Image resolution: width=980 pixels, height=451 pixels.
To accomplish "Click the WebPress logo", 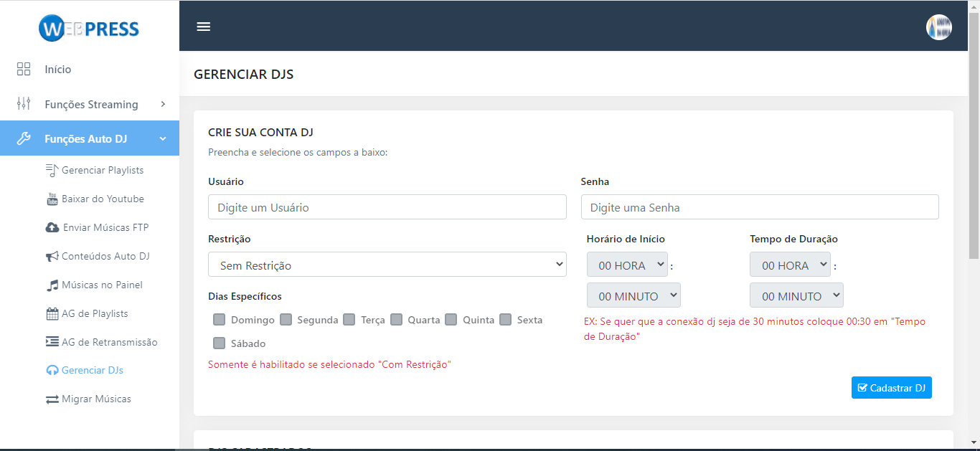I will coord(89,29).
